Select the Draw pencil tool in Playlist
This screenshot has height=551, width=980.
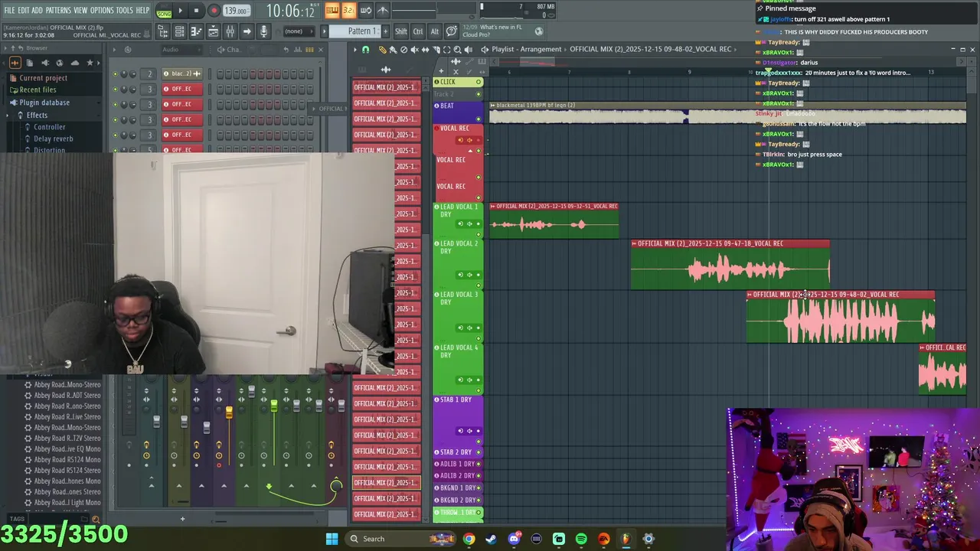point(383,50)
